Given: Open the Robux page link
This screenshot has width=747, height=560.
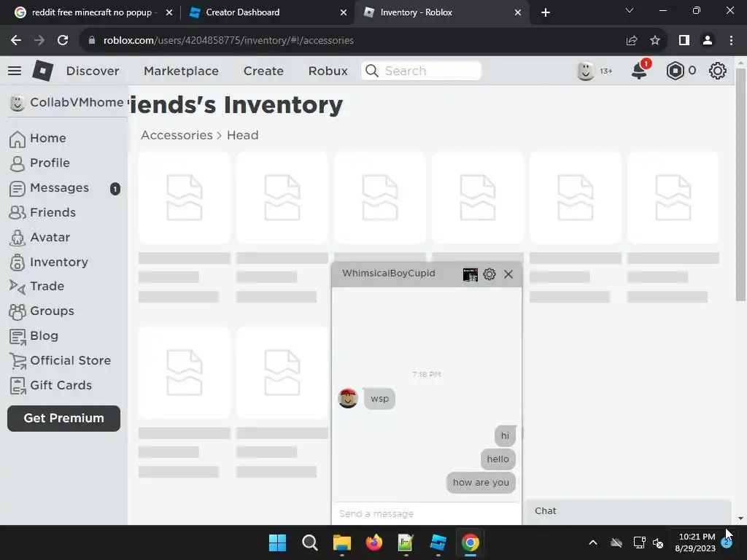Looking at the screenshot, I should coord(328,71).
